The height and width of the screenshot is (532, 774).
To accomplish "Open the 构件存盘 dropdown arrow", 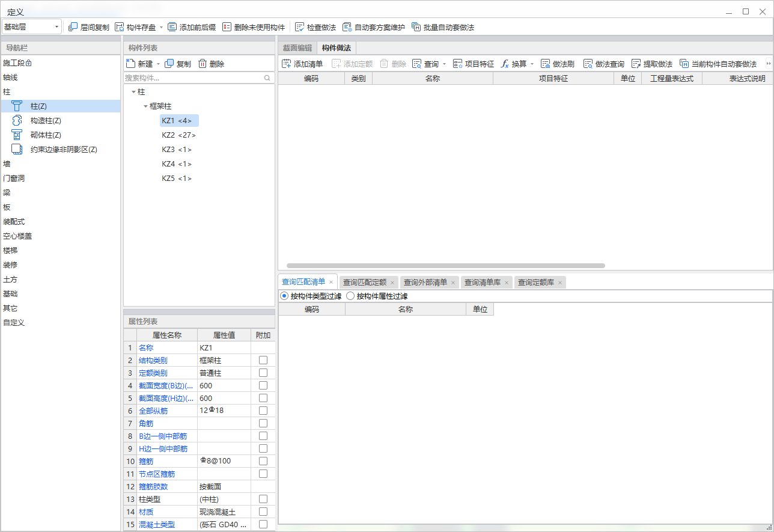I will [x=162, y=28].
